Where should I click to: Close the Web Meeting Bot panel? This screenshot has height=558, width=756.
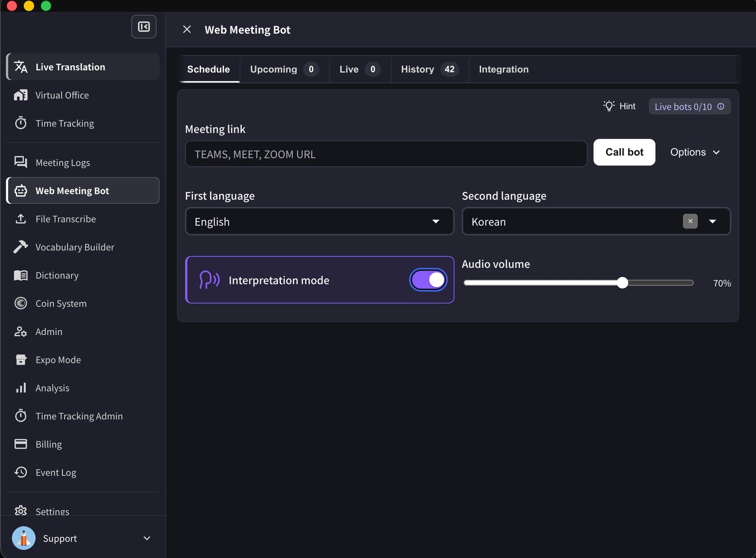[187, 29]
